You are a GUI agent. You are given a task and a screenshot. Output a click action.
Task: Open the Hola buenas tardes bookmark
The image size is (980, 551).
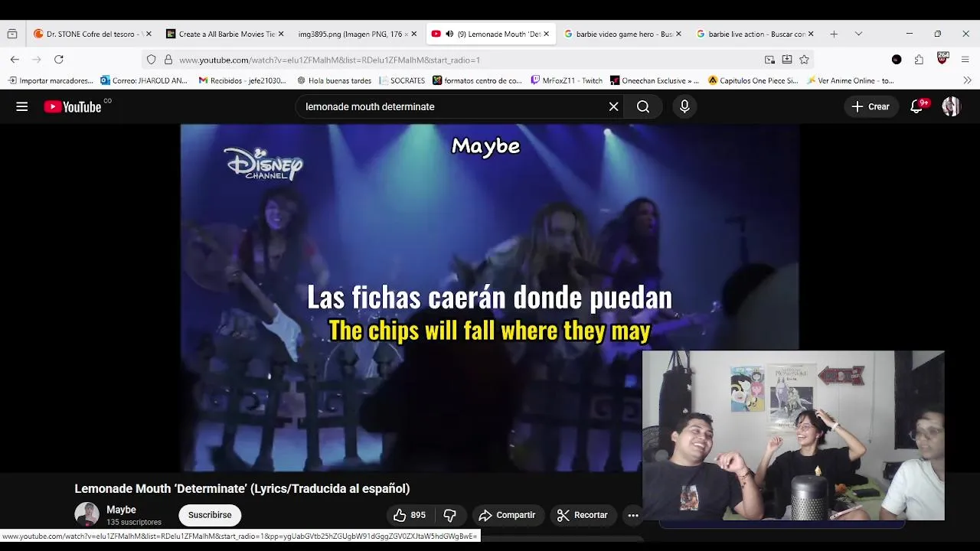tap(334, 80)
